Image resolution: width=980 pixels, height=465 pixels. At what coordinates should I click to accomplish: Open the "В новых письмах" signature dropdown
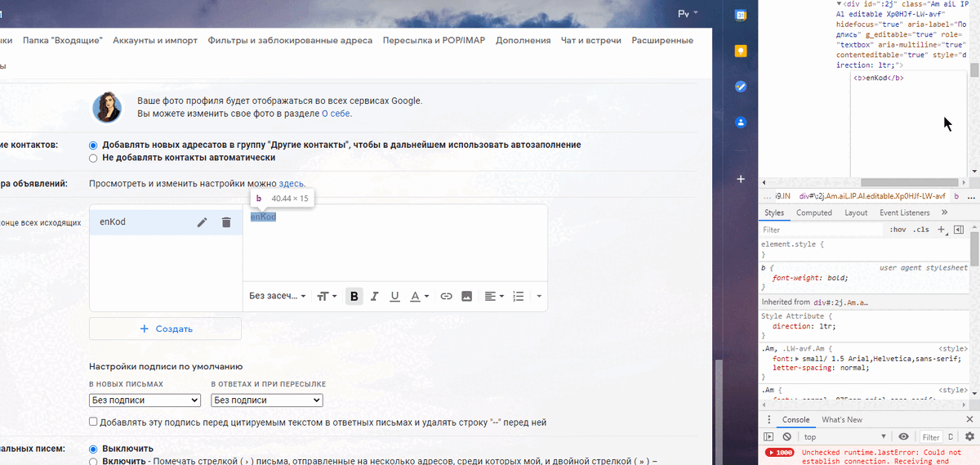145,400
